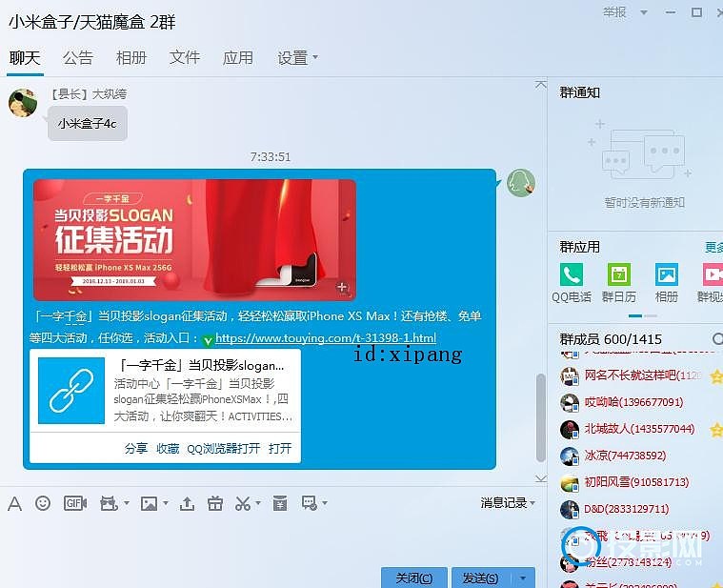This screenshot has height=588, width=723.
Task: Click QQ浏览器打开 on link card
Action: [223, 448]
